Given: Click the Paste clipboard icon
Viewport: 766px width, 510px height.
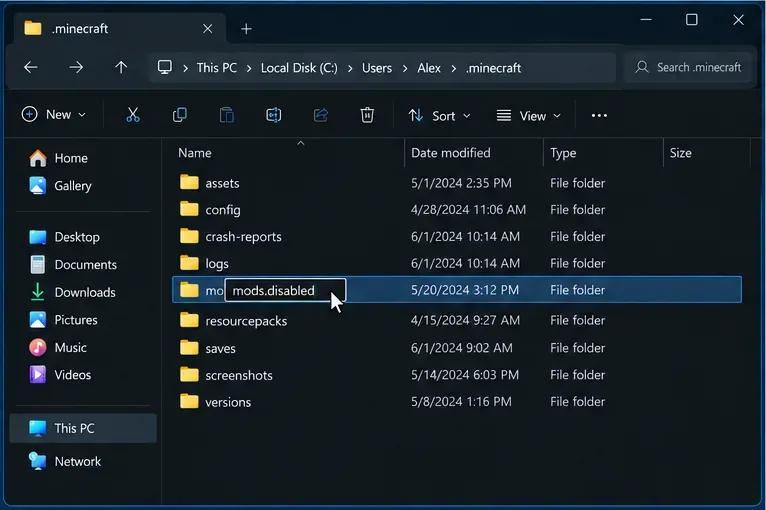Looking at the screenshot, I should 226,115.
